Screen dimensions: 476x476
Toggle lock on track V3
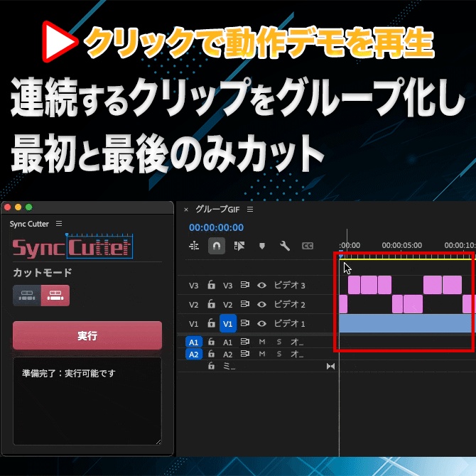211,285
